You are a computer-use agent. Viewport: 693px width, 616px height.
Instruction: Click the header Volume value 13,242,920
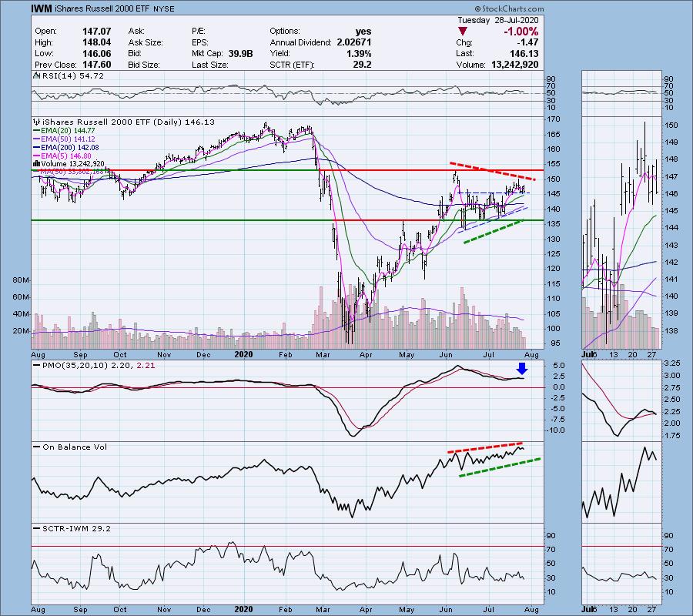(514, 65)
